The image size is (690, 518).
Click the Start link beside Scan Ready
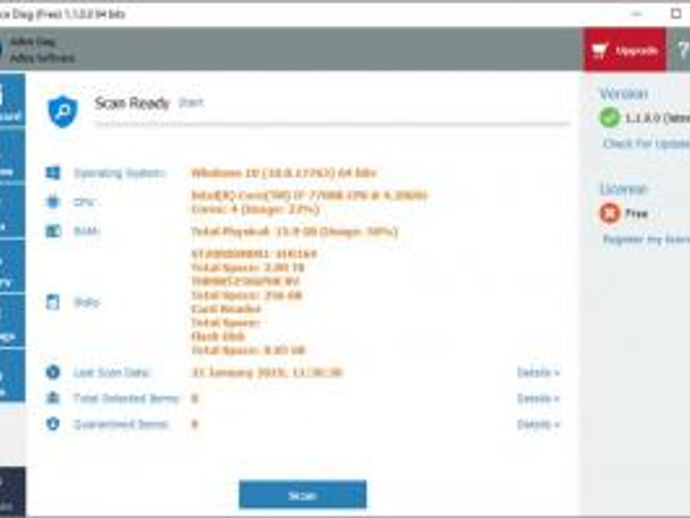[x=191, y=103]
